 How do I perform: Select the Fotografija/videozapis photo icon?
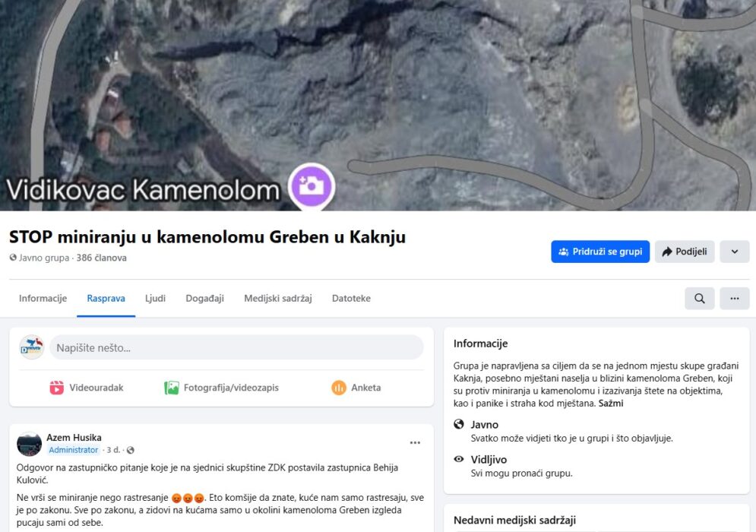171,388
